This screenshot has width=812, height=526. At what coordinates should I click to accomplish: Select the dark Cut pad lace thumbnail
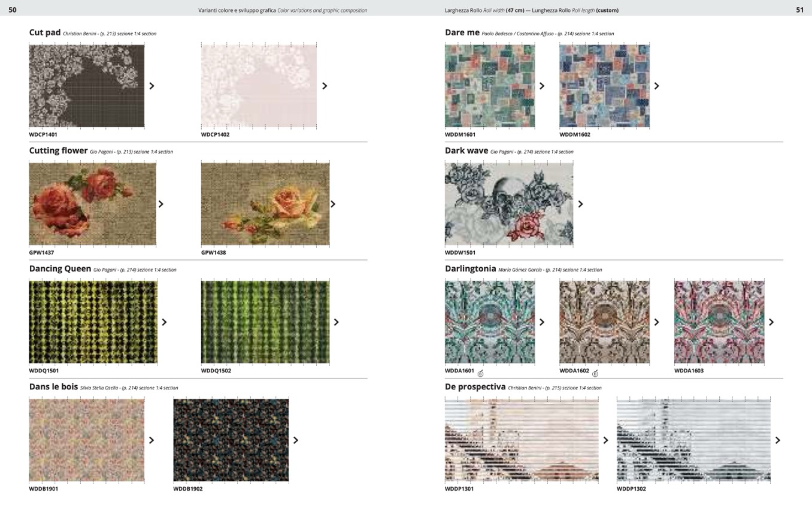click(x=87, y=86)
